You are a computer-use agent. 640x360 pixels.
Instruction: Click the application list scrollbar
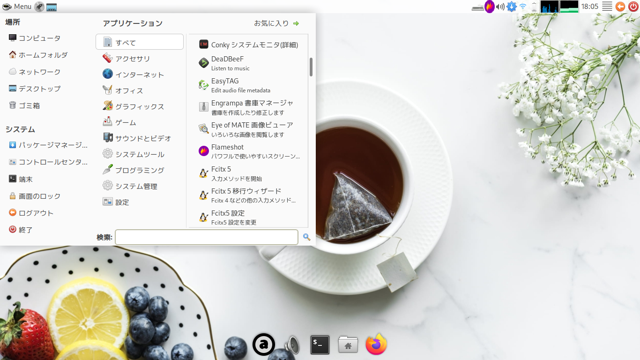[311, 67]
